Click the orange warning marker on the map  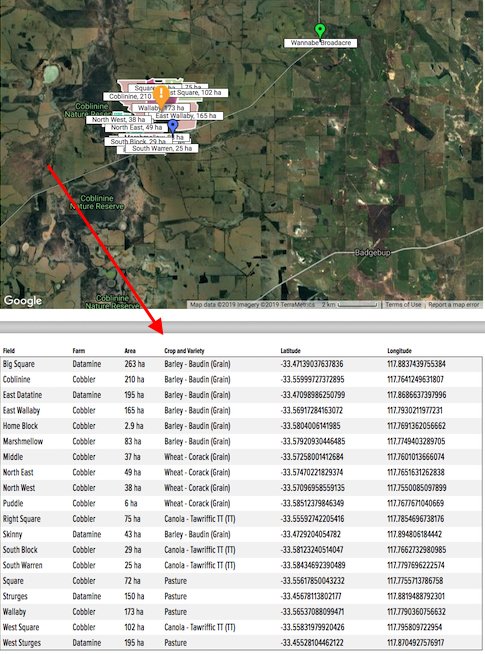coord(161,97)
